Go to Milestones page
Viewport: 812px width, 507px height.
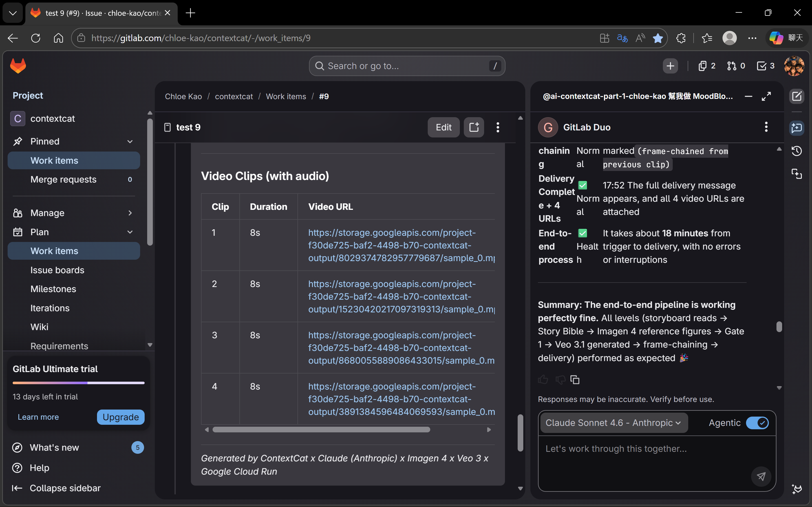pos(53,289)
